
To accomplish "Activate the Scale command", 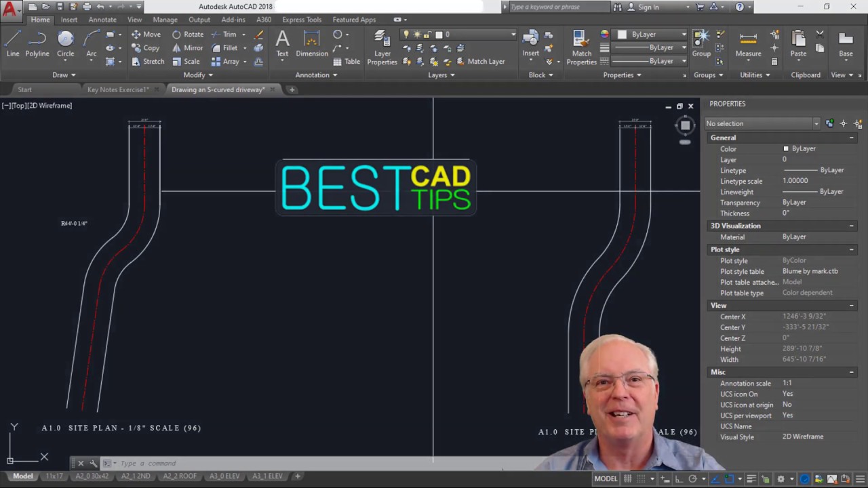I will (x=186, y=62).
